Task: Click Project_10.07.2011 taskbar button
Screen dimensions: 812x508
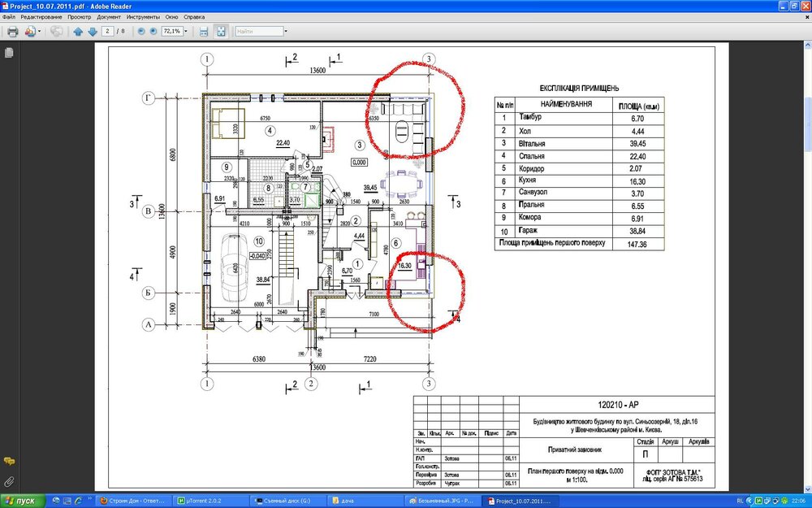Action: coord(520,501)
